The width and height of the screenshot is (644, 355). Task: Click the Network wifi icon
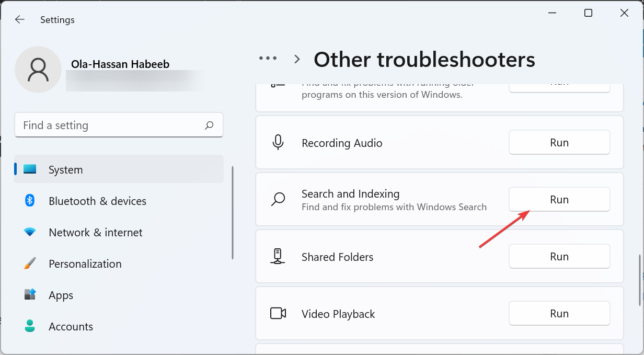(30, 232)
